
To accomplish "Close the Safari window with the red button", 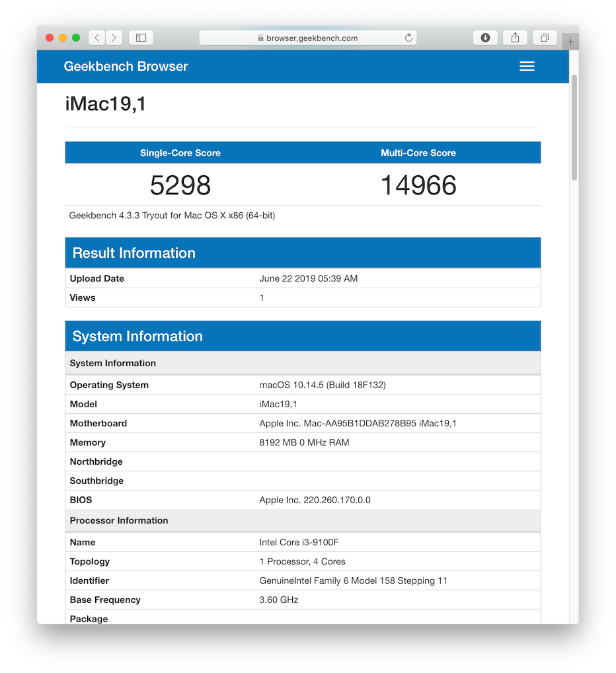I will point(50,38).
